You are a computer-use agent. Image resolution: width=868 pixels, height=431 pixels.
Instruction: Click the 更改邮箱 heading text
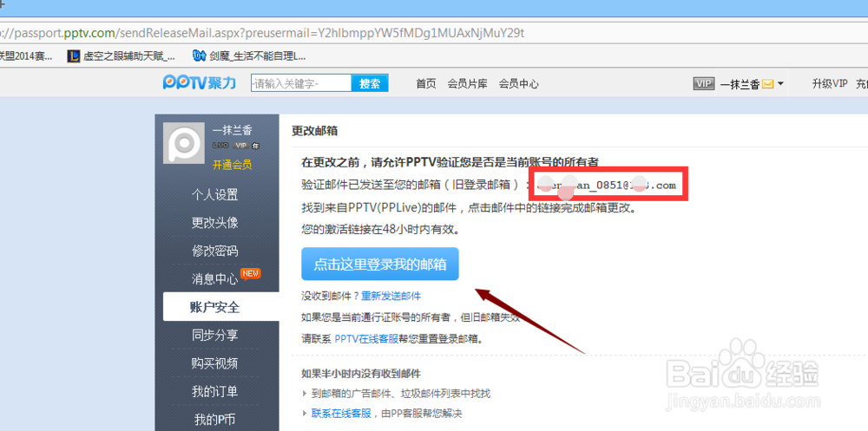314,131
